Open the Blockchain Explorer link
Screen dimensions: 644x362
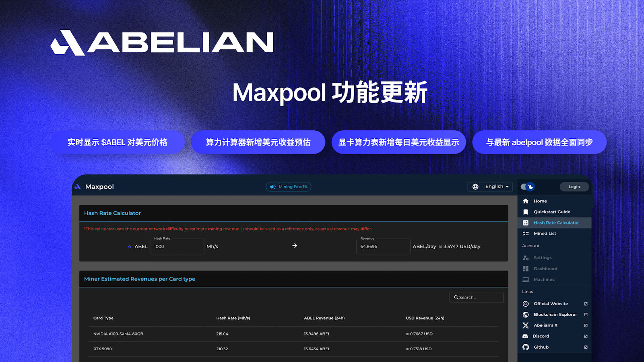coord(555,315)
